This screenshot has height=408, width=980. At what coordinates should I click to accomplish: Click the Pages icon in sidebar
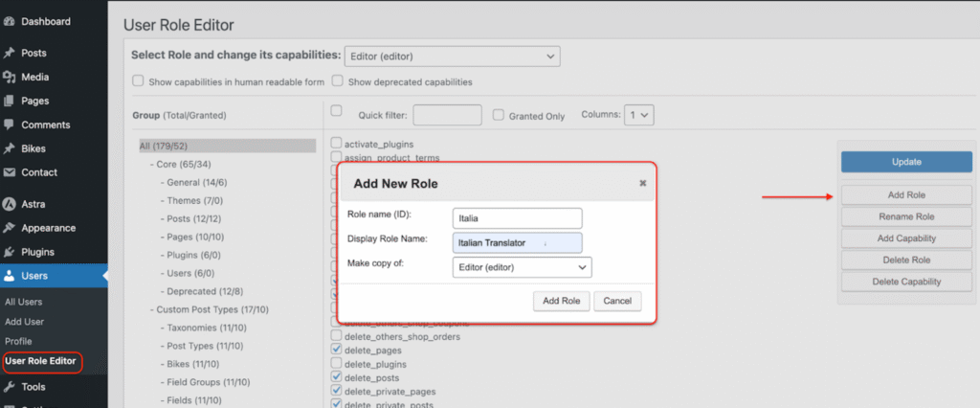click(x=9, y=101)
